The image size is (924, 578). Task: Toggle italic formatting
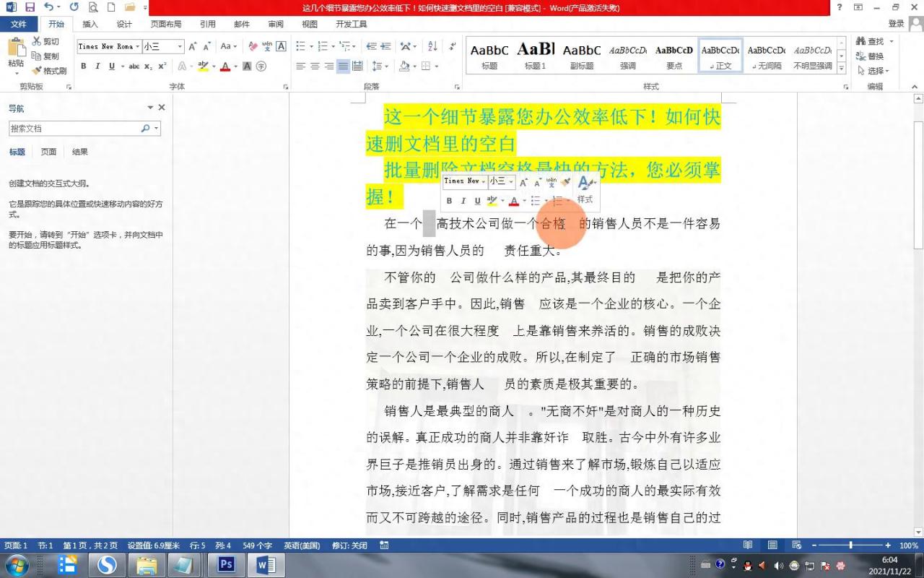click(97, 66)
